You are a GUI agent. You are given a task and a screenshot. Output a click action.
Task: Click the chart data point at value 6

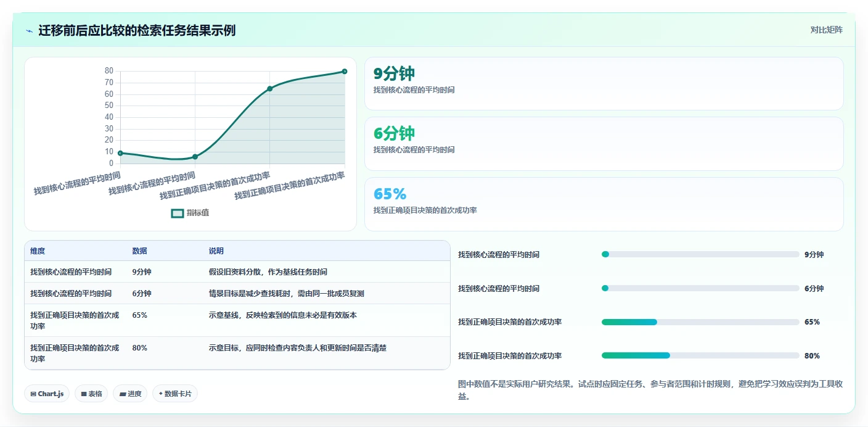[195, 157]
